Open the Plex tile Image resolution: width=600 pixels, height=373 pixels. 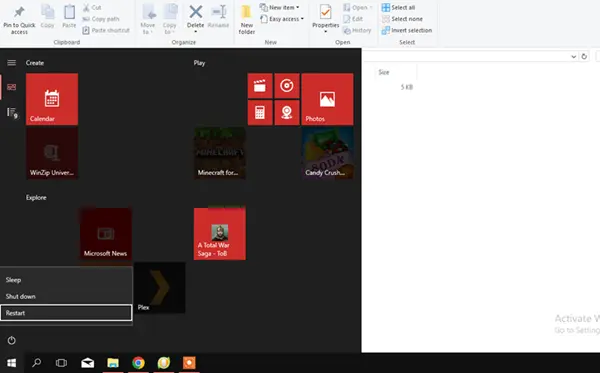point(160,288)
